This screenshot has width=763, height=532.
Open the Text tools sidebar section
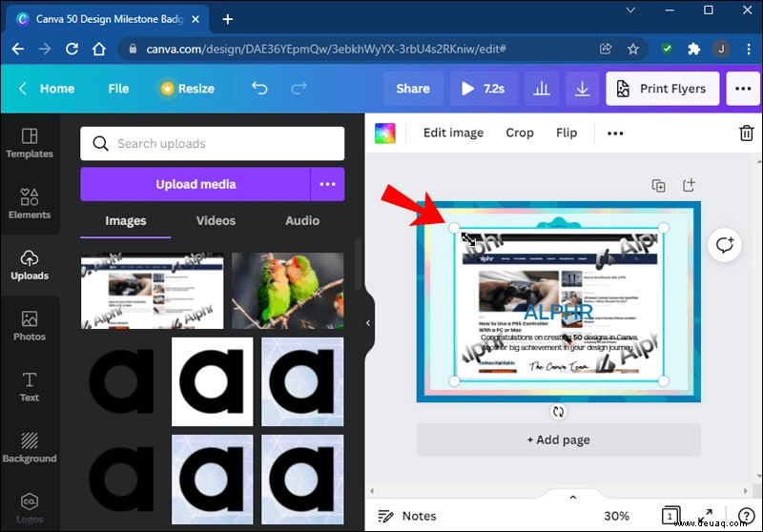click(x=30, y=387)
